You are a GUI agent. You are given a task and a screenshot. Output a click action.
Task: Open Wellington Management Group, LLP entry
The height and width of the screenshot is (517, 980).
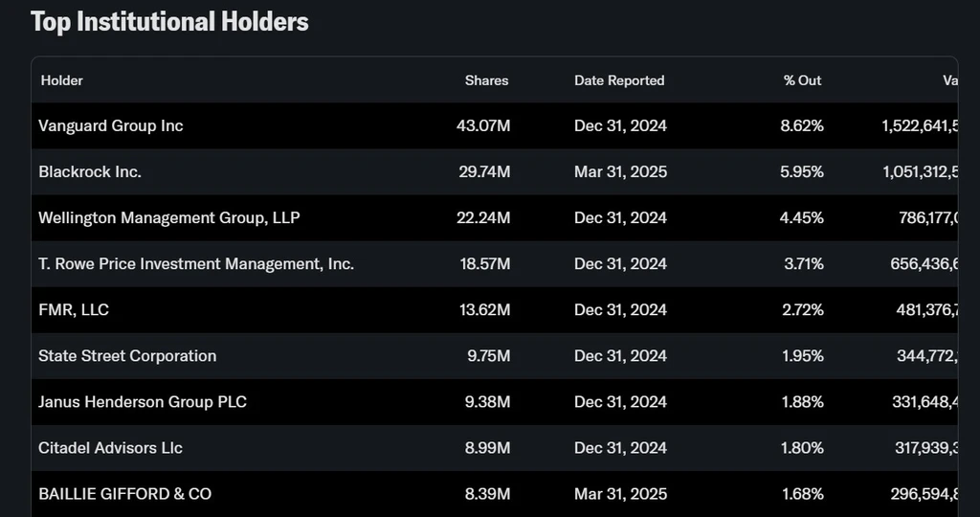pos(168,217)
